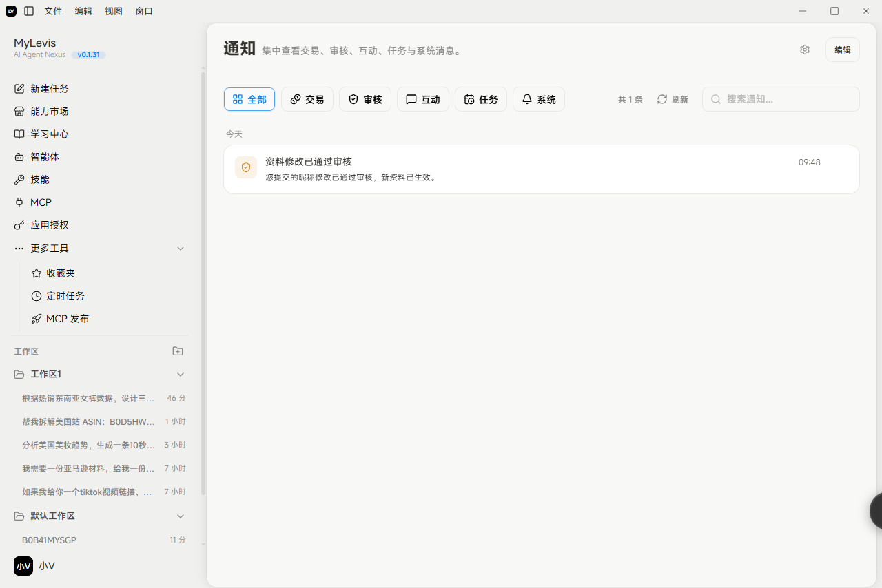
Task: Filter notifications by 任务
Action: [x=481, y=99]
